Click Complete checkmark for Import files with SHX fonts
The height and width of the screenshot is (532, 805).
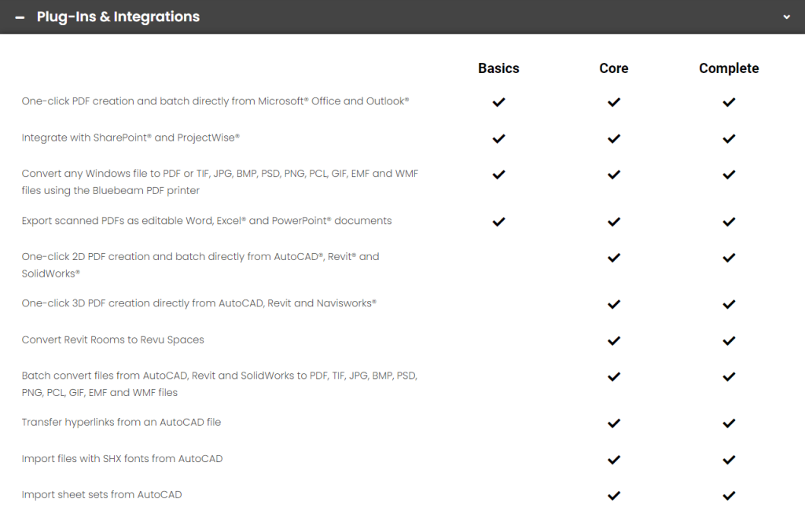click(729, 460)
